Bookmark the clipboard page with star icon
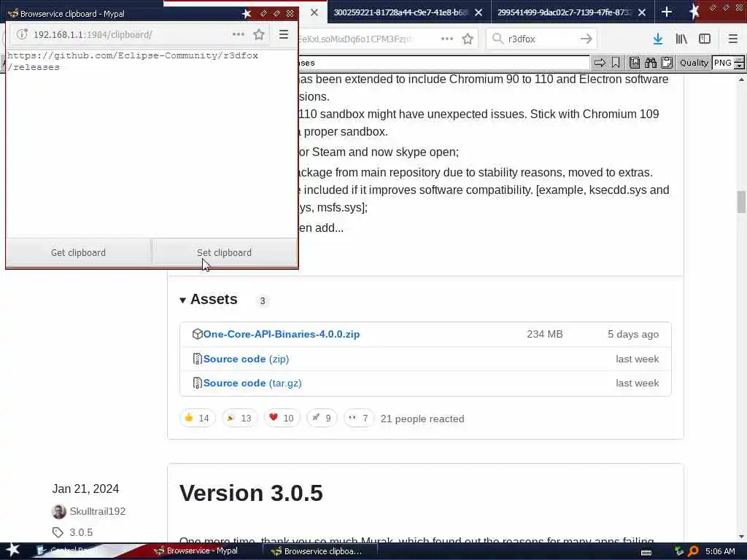Image resolution: width=747 pixels, height=560 pixels. [259, 34]
